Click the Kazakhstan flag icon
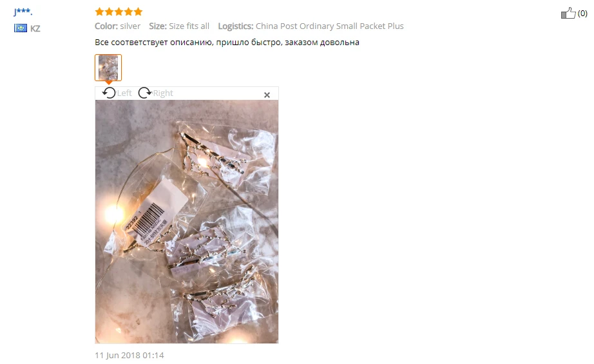Screen dimensions: 594x364 [21, 28]
